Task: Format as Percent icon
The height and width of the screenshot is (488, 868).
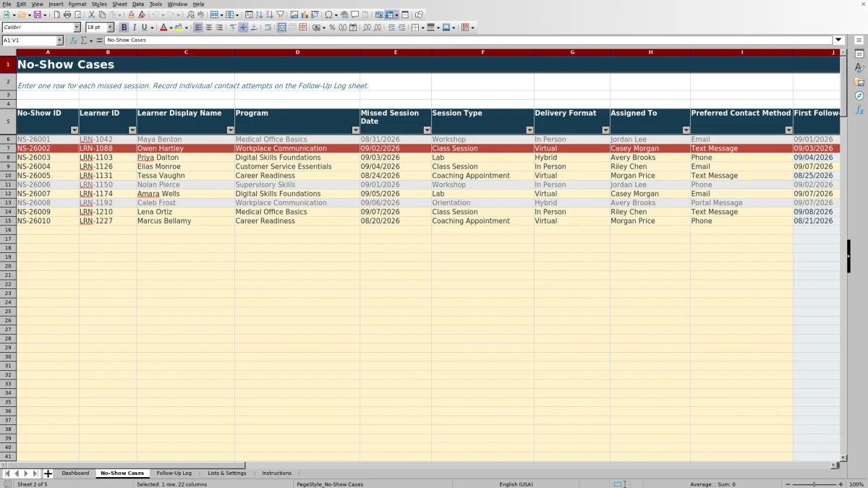Action: coord(332,27)
